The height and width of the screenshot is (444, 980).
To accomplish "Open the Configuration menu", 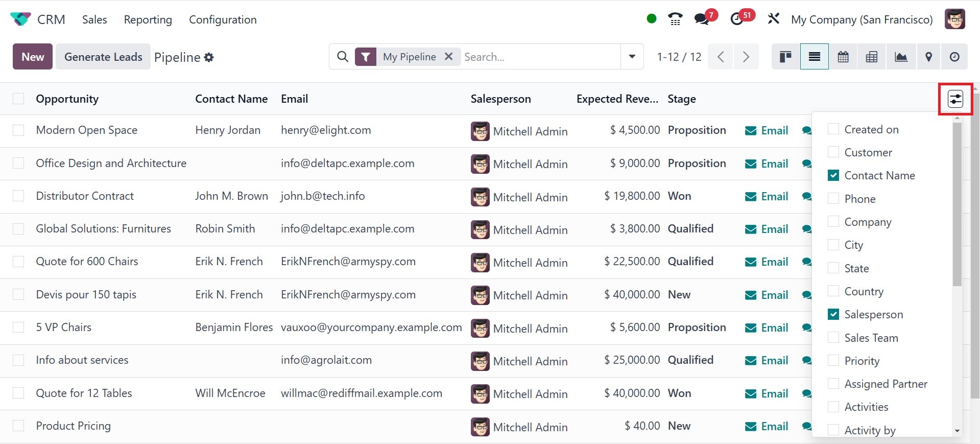I will click(x=223, y=19).
